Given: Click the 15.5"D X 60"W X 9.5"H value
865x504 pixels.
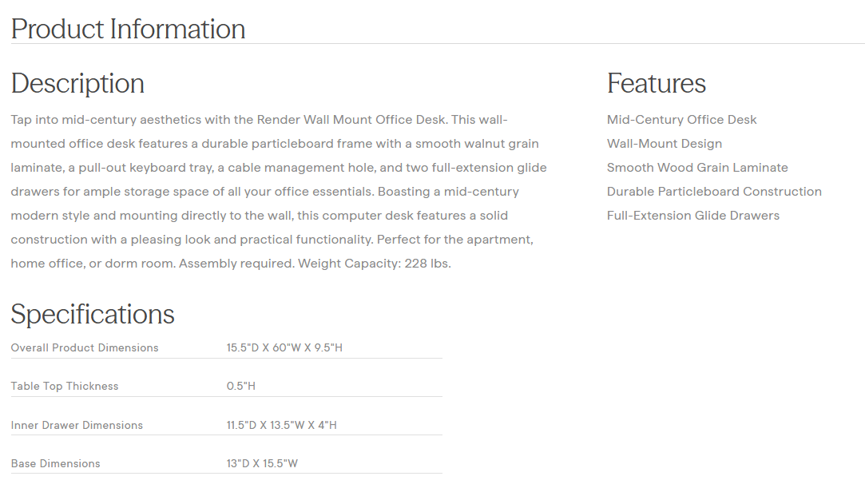Looking at the screenshot, I should (x=284, y=347).
